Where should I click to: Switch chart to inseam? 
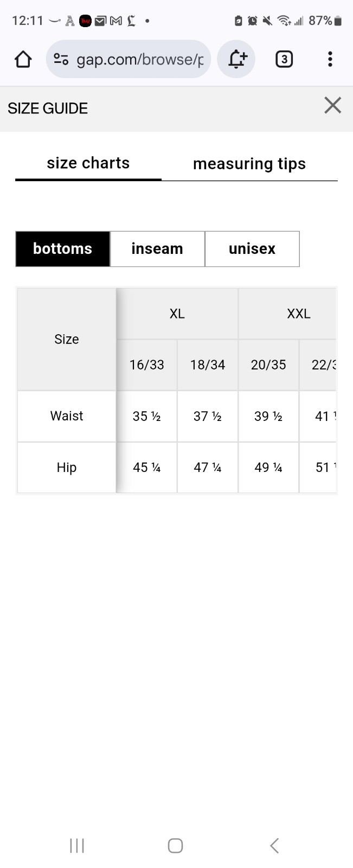pos(157,249)
